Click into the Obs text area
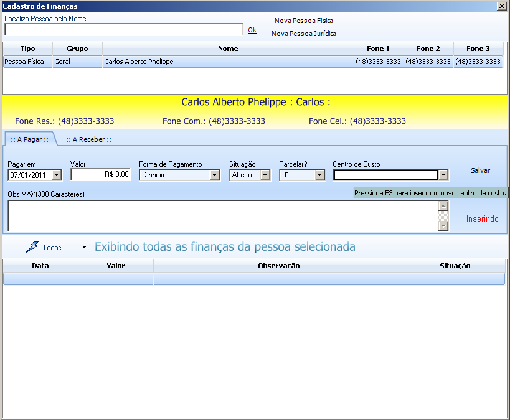Screen dimensions: 510x420 point(223,216)
